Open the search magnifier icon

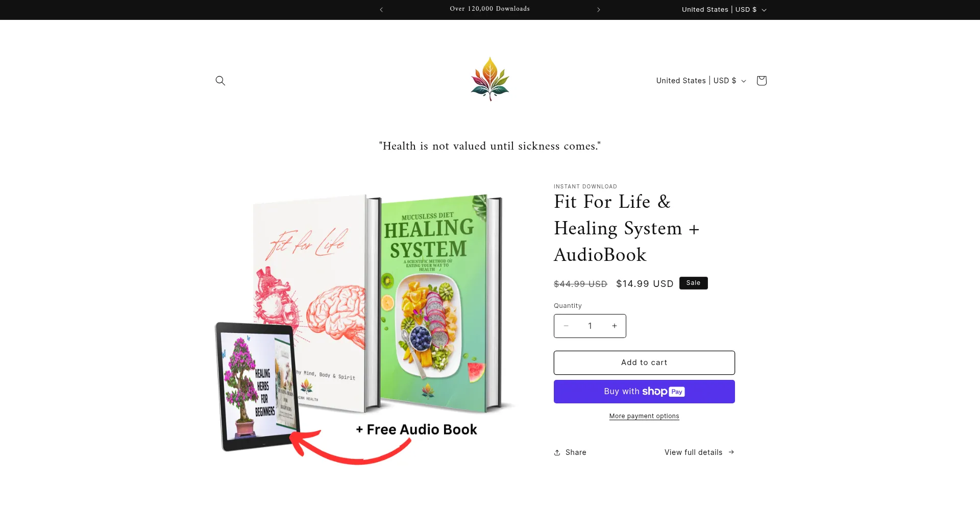click(220, 81)
